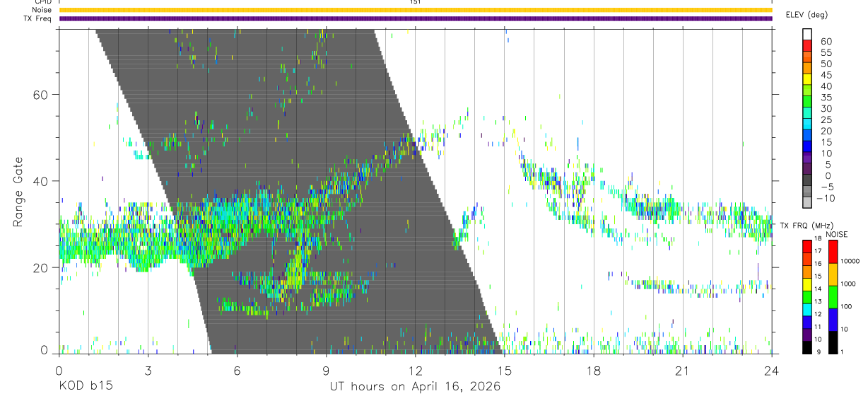Click the '10000' label on NOISE colorbar
Screen dimensions: 868x401
coord(850,261)
